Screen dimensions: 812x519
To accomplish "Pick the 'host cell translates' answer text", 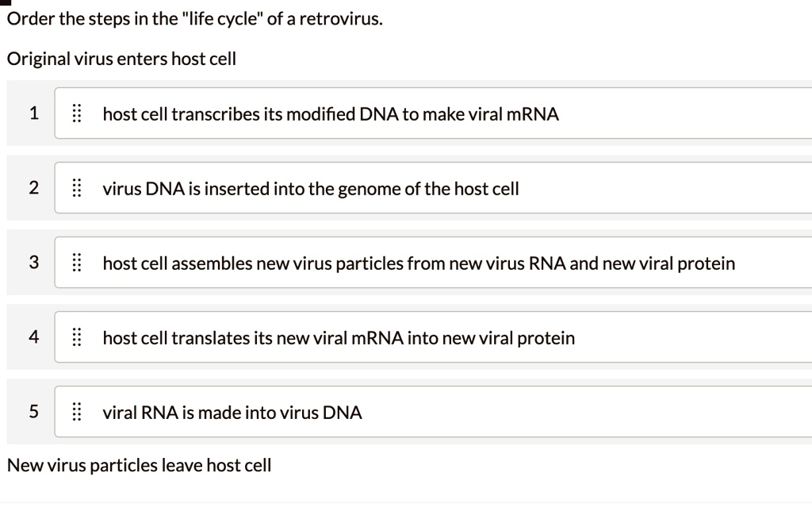I will pos(339,338).
